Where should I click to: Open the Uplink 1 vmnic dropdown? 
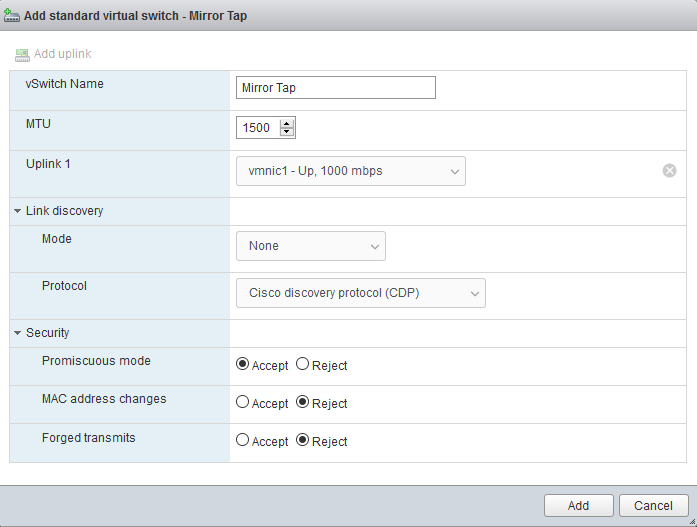(350, 171)
